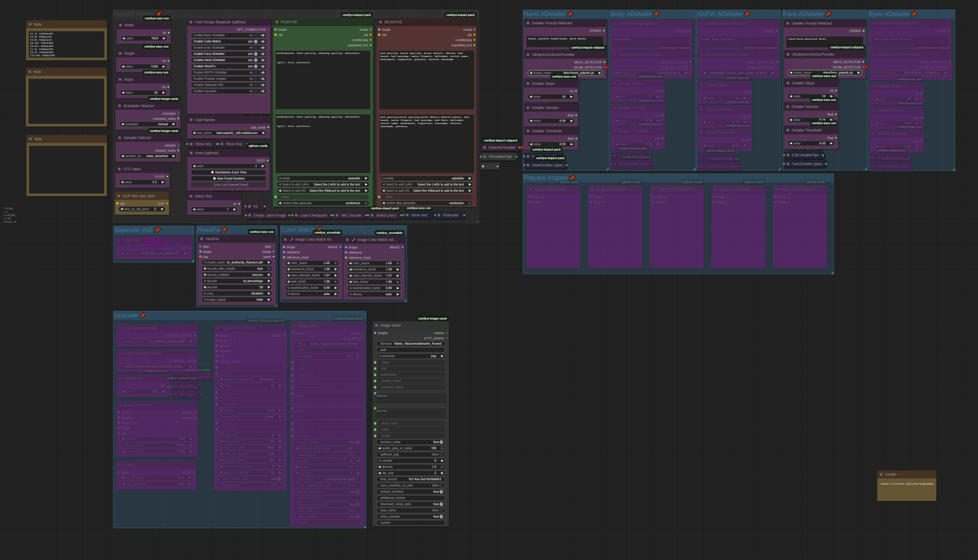Image resolution: width=978 pixels, height=560 pixels.
Task: Click the collapse dot on KSampler node
Action: click(x=439, y=215)
